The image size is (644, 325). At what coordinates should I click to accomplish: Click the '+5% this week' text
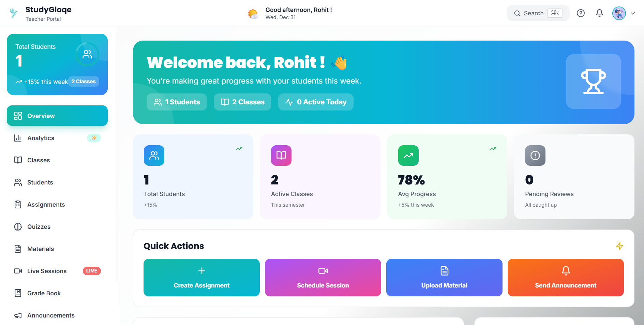click(x=416, y=205)
